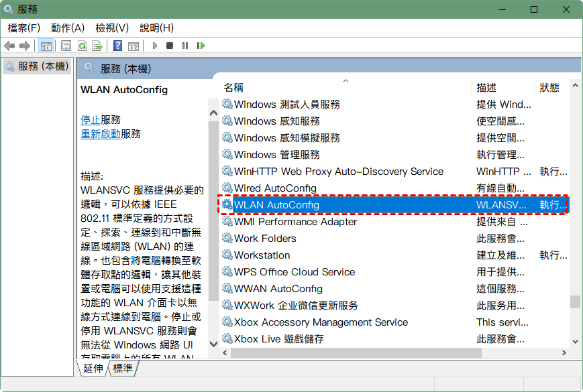Click gear icon of Workstation
The image size is (583, 392).
pyautogui.click(x=227, y=255)
